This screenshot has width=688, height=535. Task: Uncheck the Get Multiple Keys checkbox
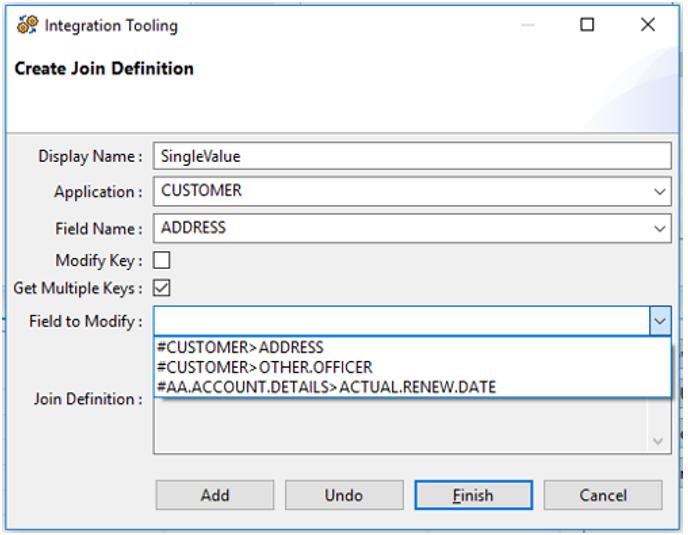[161, 288]
